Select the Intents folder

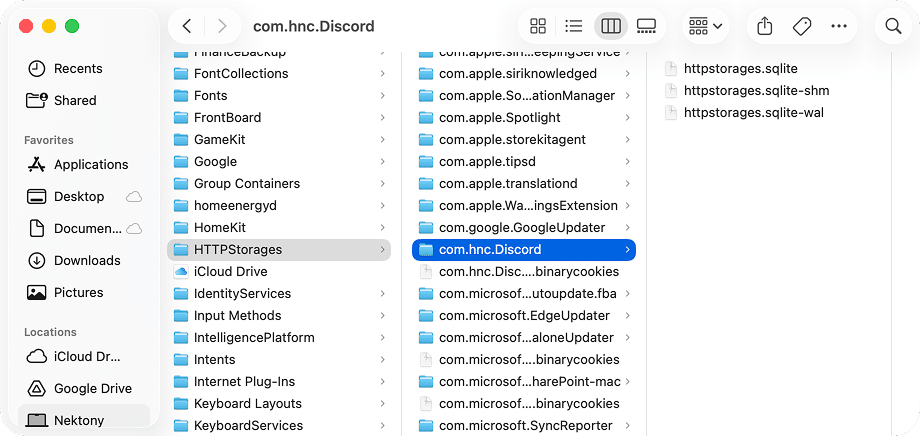click(x=279, y=360)
